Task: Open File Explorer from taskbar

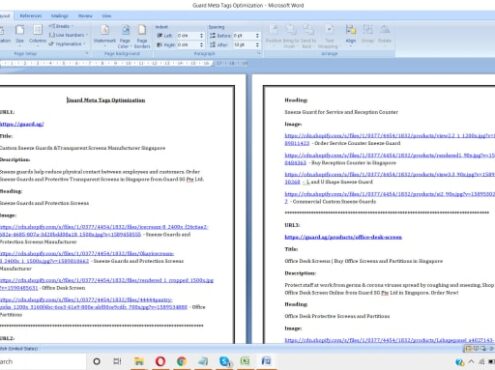Action: [x=139, y=361]
